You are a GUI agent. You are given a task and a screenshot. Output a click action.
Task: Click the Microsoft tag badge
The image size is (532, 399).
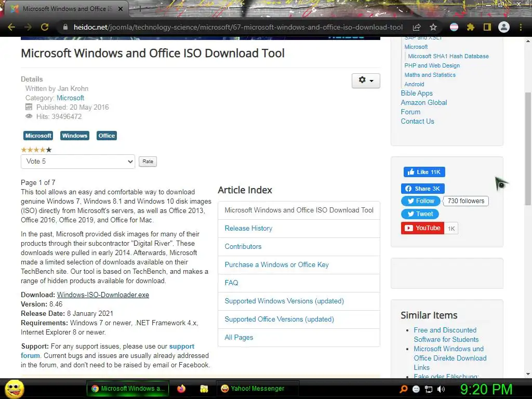(38, 136)
